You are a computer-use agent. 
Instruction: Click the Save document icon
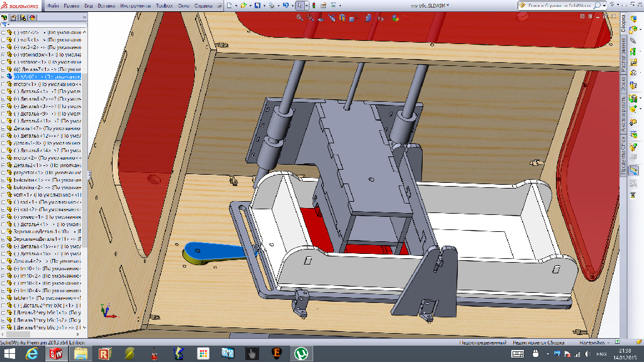[x=258, y=5]
